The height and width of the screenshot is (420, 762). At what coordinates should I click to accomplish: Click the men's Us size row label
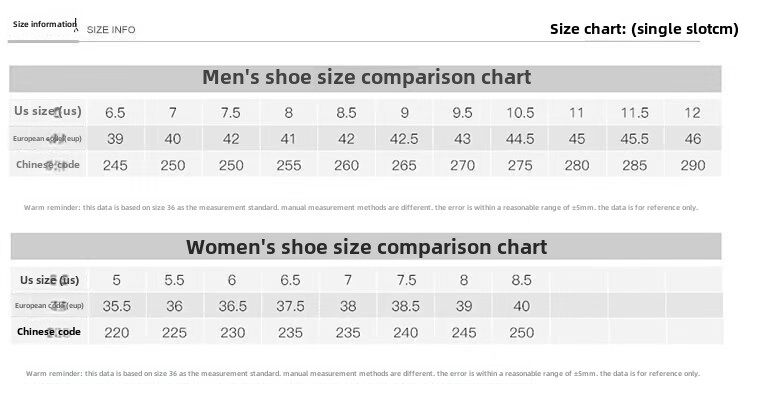(47, 111)
